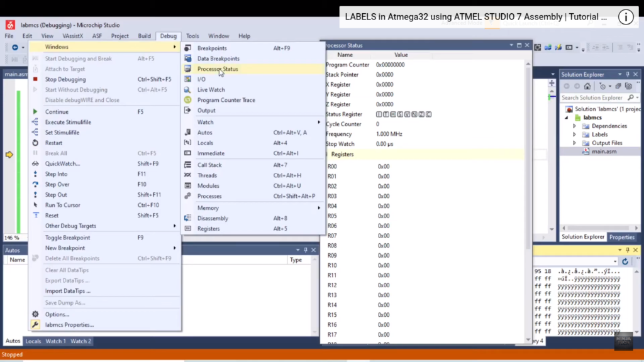Image resolution: width=644 pixels, height=362 pixels.
Task: Click the green Continue play icon
Action: [35, 112]
